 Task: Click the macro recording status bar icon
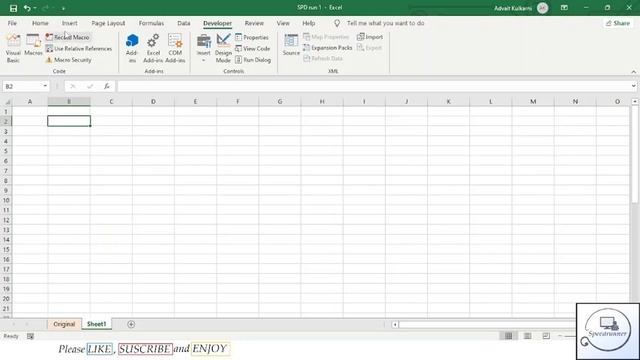30,336
